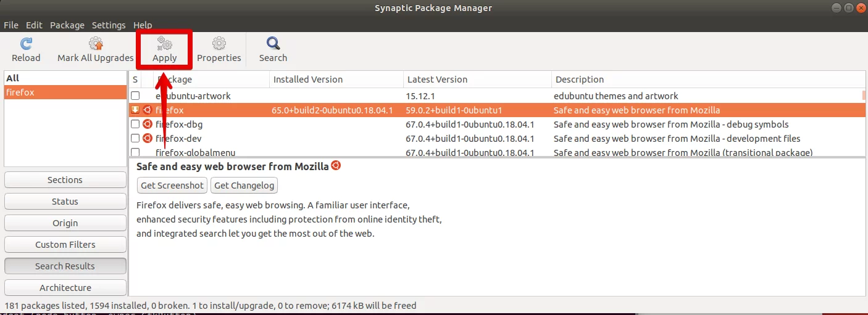Click latest version 59.0.2+build1-0ubuntu1

454,110
